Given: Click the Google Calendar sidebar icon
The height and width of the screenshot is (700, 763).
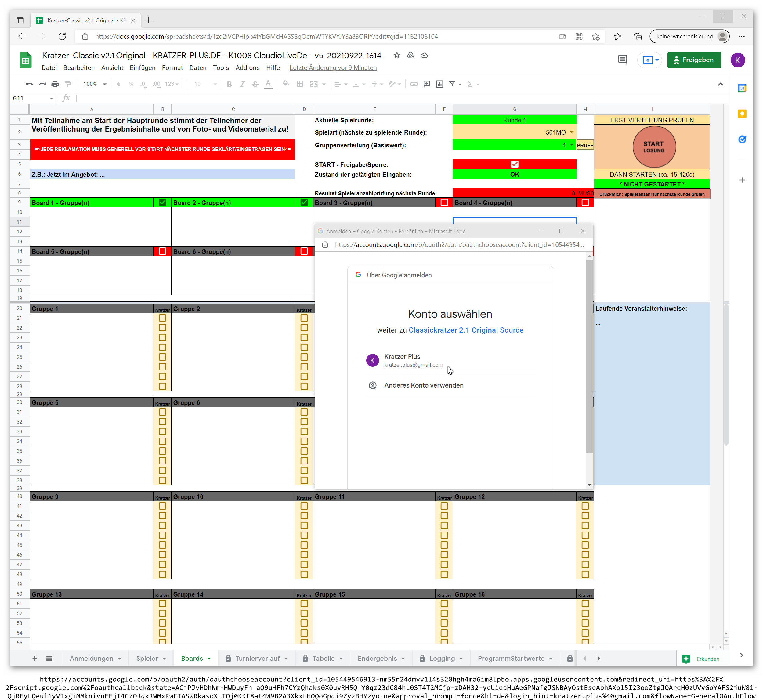Looking at the screenshot, I should click(742, 88).
